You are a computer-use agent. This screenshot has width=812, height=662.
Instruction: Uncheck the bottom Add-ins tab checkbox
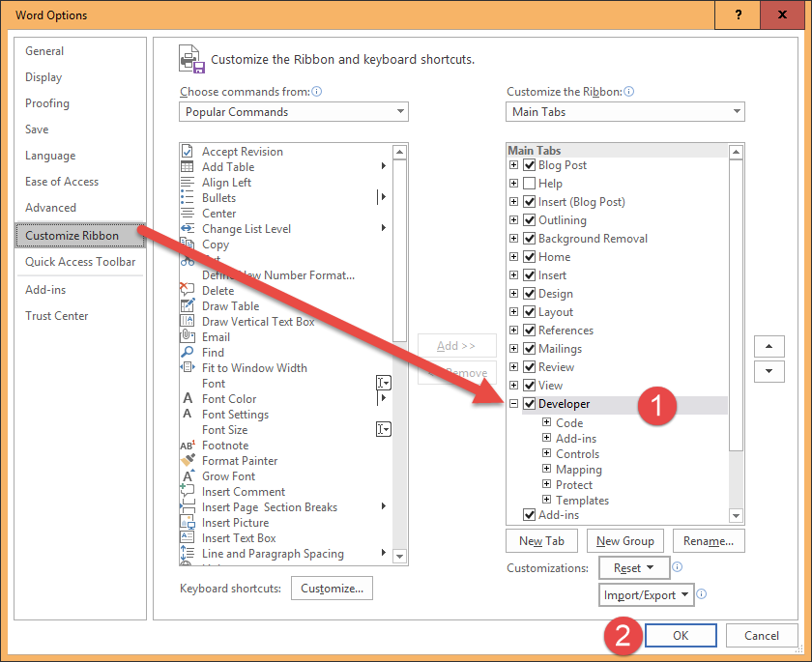[x=530, y=514]
